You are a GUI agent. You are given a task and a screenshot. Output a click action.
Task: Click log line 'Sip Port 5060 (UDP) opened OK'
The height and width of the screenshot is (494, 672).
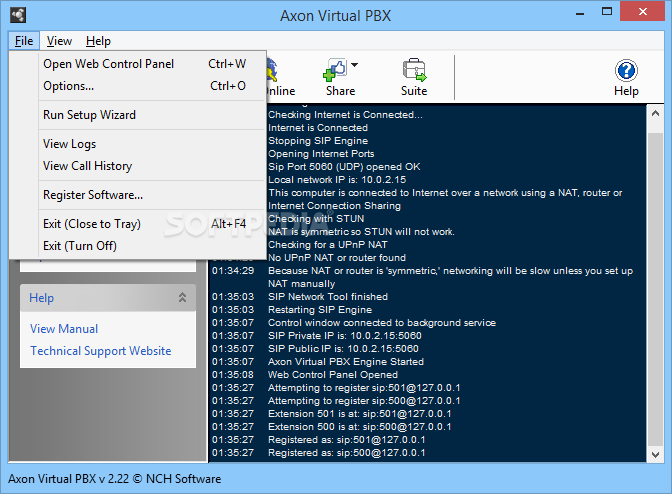tap(344, 167)
